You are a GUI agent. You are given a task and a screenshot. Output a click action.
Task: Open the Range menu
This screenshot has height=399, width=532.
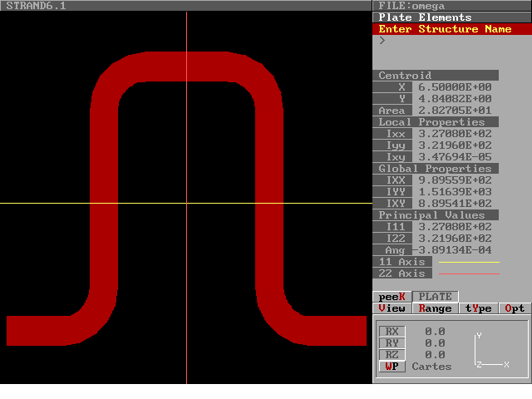[x=435, y=308]
